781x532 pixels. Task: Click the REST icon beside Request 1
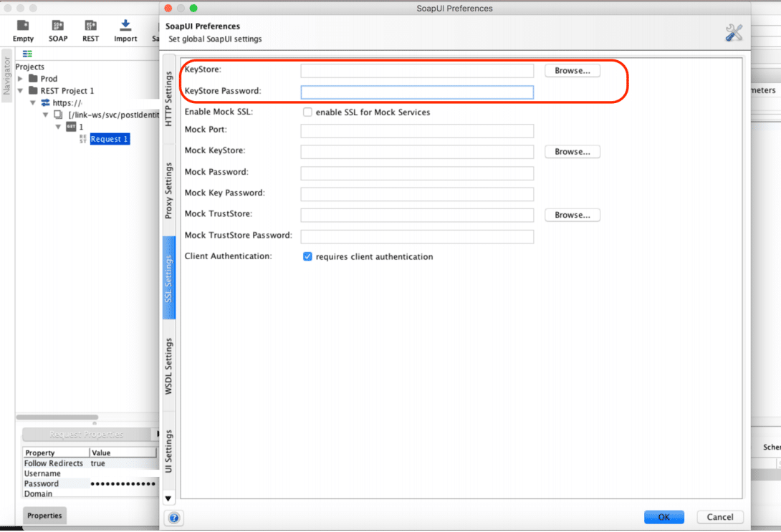(x=82, y=139)
